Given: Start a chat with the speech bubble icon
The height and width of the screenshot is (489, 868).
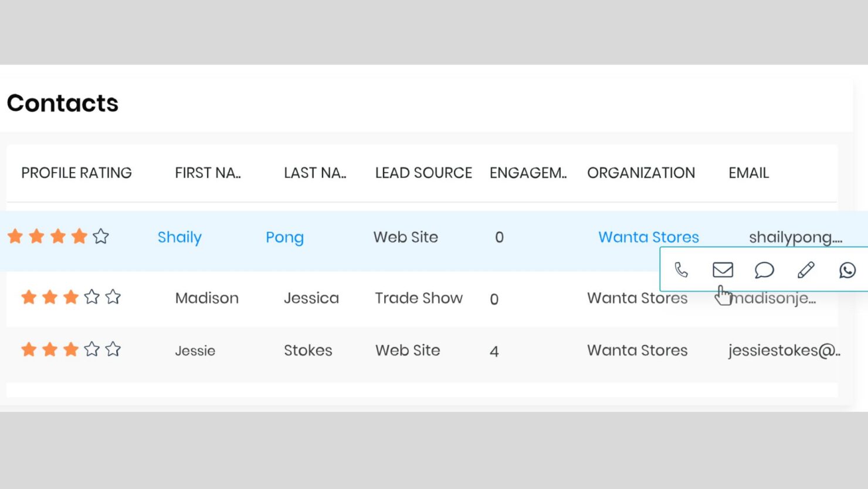Looking at the screenshot, I should [x=764, y=270].
